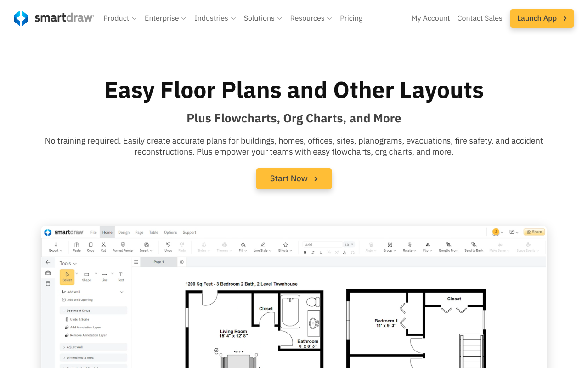The image size is (588, 368).
Task: Click the Start Now button
Action: coord(294,178)
